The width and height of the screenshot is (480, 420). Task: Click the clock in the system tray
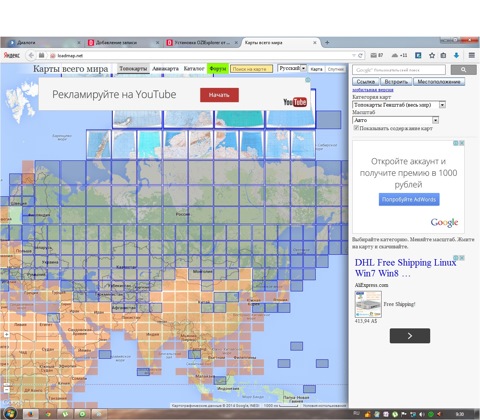pos(460,414)
